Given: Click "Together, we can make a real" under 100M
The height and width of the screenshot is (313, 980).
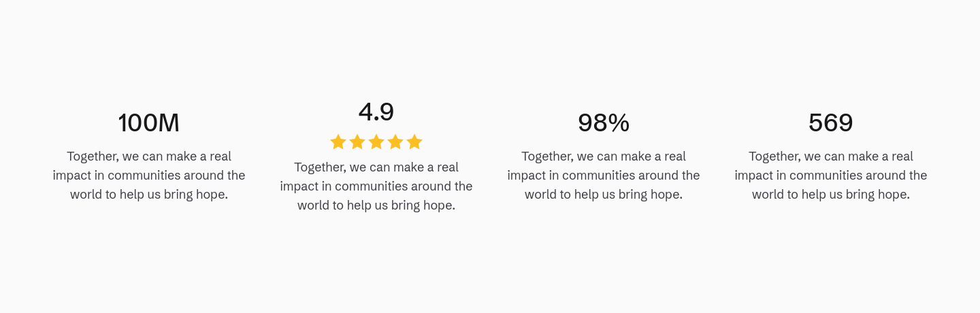Looking at the screenshot, I should tap(149, 156).
